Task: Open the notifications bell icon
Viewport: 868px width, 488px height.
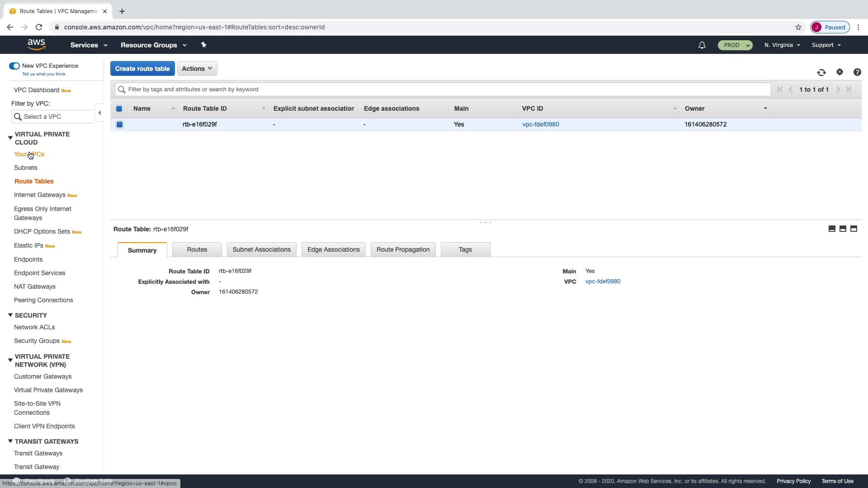Action: (x=702, y=45)
